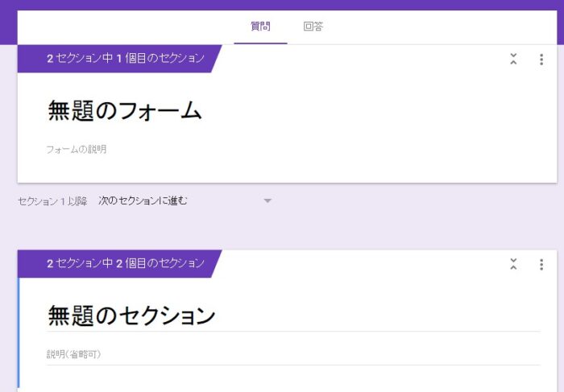The width and height of the screenshot is (564, 392).
Task: Open the three-dot menu for section 2
Action: point(541,265)
